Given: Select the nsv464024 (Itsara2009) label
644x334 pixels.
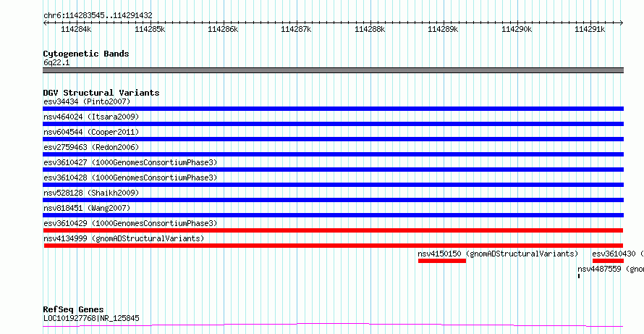Looking at the screenshot, I should [91, 117].
